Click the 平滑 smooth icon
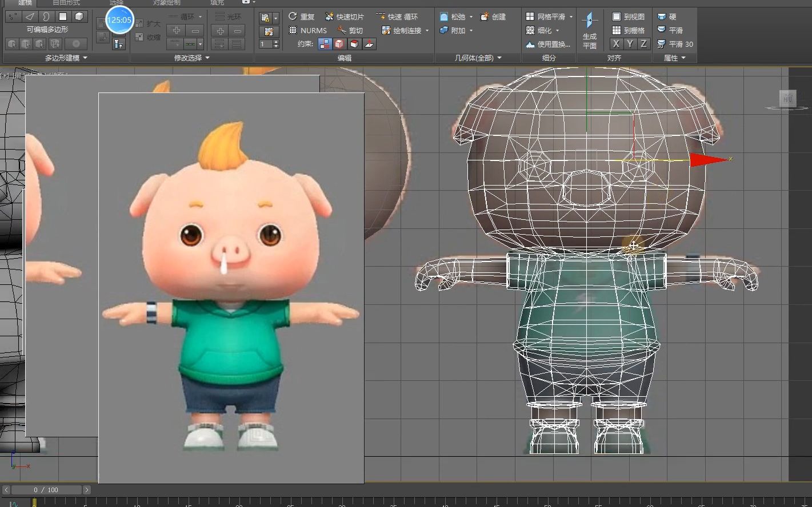The width and height of the screenshot is (812, 507). 662,30
